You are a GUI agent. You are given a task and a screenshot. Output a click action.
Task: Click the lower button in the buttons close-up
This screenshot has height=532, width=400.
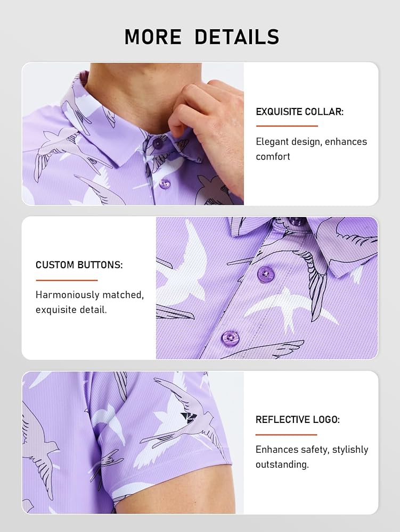click(x=230, y=338)
